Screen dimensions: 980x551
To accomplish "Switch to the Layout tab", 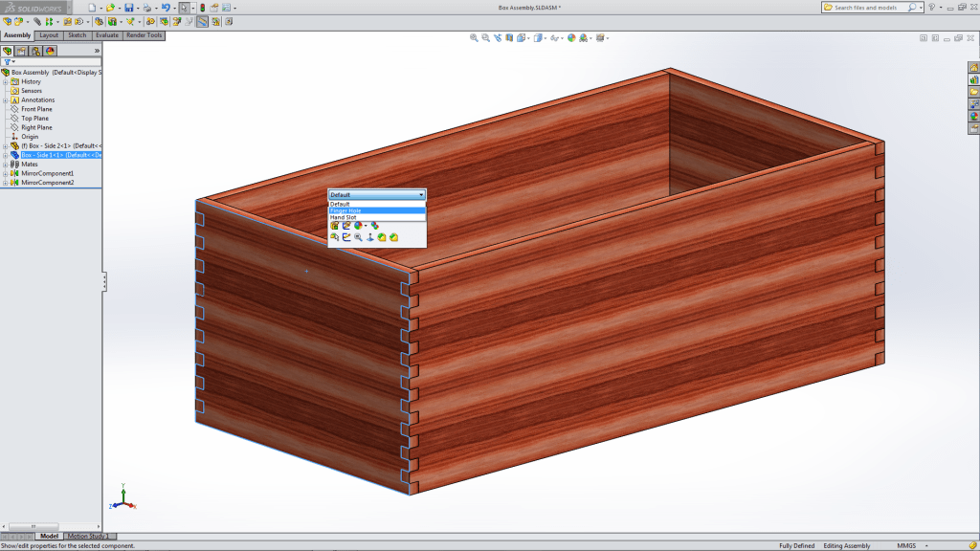I will pos(49,35).
